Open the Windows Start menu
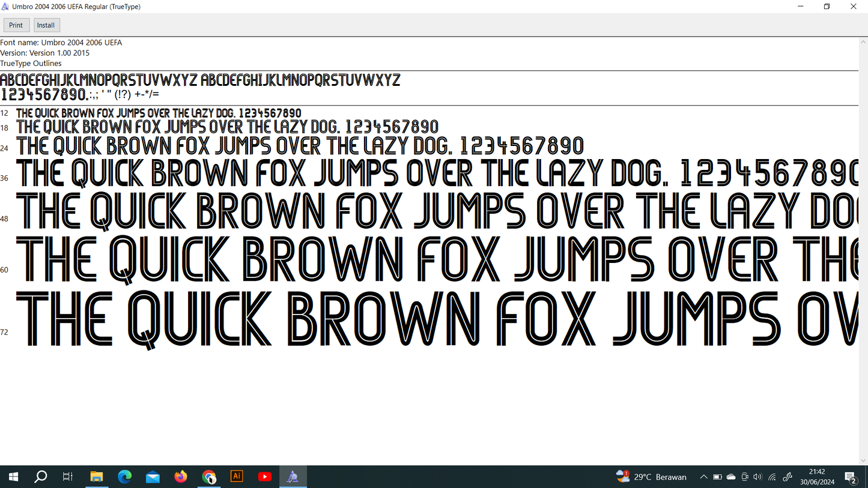868x488 pixels. pos(13,477)
